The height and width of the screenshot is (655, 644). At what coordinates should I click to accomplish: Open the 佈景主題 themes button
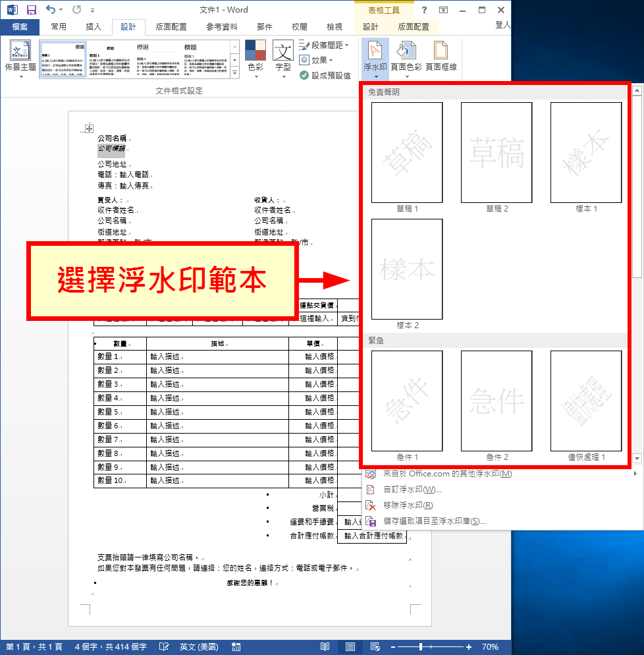pos(20,57)
